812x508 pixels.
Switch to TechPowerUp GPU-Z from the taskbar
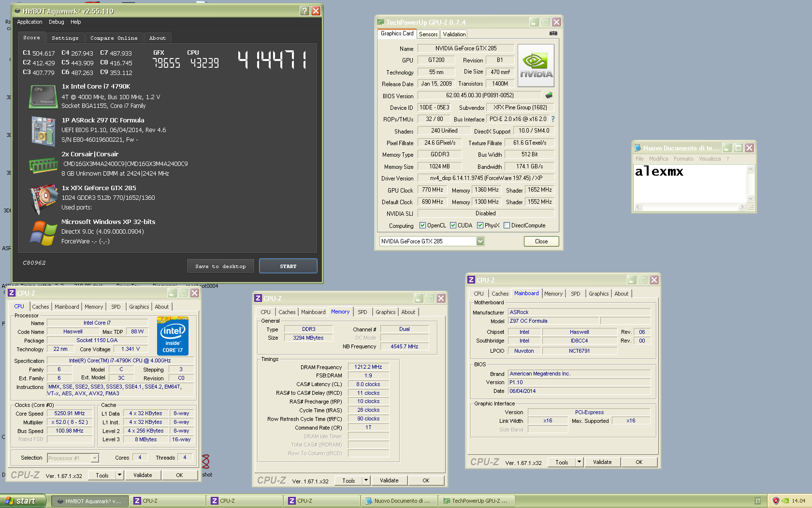click(476, 501)
